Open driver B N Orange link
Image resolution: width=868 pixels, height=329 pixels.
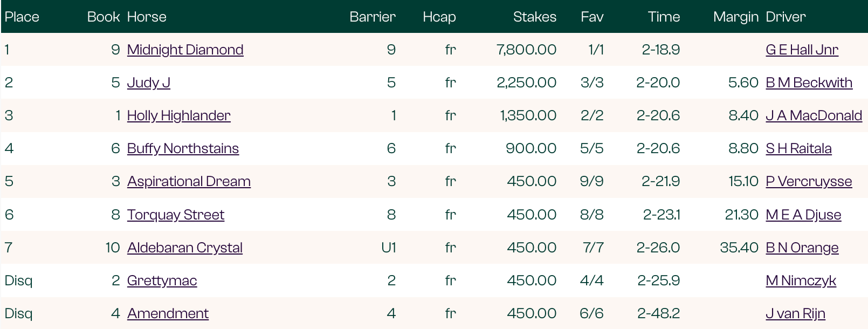[x=802, y=248]
